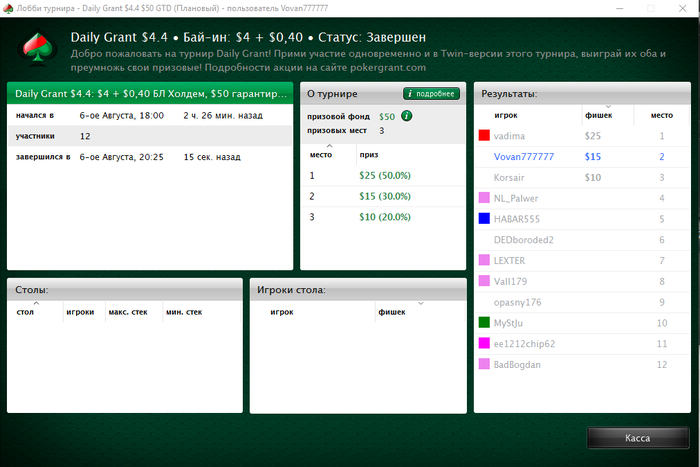Select player HABAR555 in results
The image size is (700, 467).
coord(582,219)
